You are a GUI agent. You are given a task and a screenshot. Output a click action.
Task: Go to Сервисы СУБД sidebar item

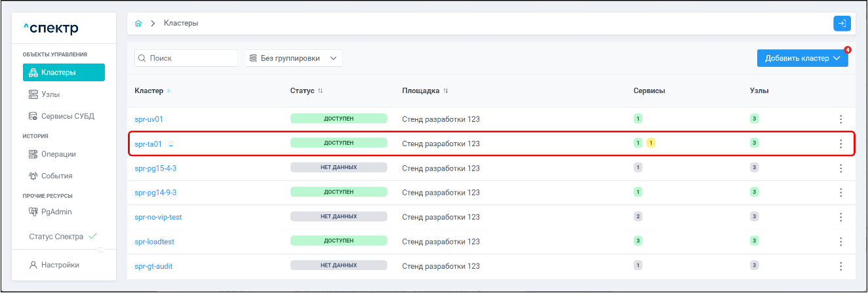click(x=68, y=117)
